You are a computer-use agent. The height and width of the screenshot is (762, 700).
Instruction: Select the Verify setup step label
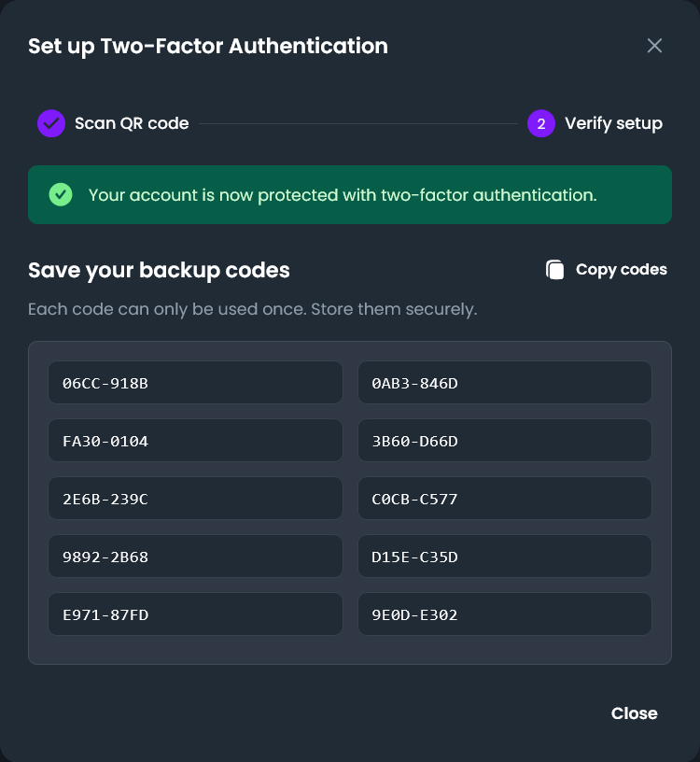[x=613, y=123]
